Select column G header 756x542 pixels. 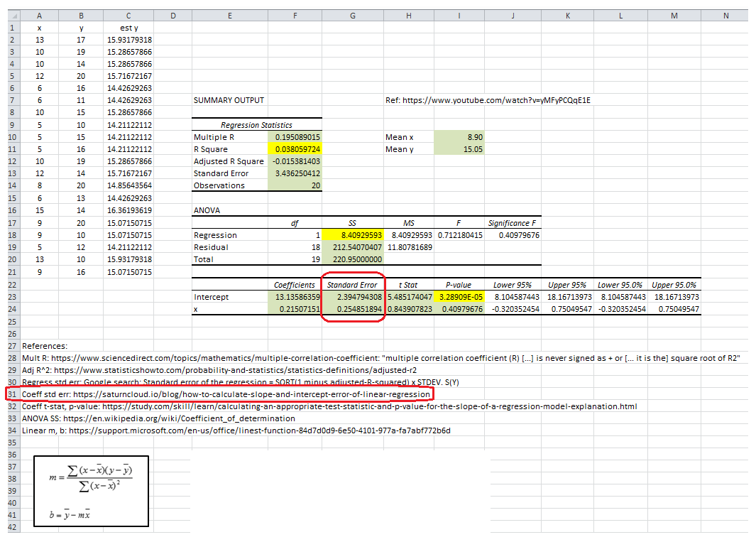click(353, 16)
